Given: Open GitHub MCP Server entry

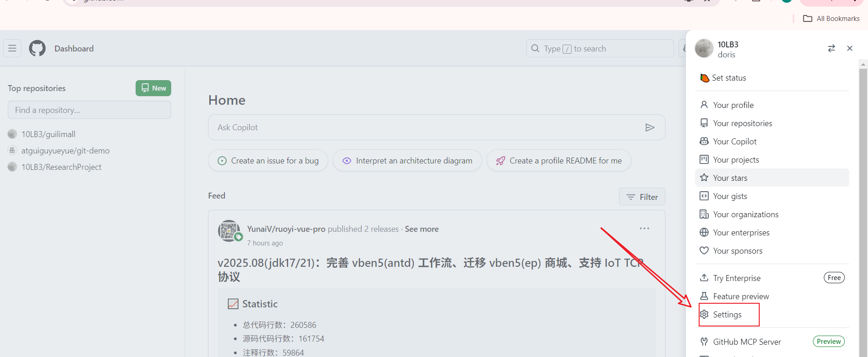Looking at the screenshot, I should click(x=772, y=342).
